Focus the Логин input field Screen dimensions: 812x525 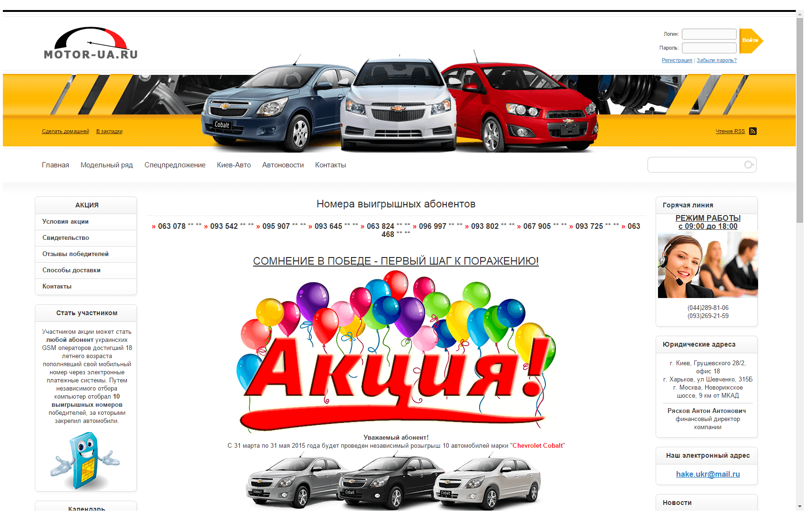tap(709, 34)
